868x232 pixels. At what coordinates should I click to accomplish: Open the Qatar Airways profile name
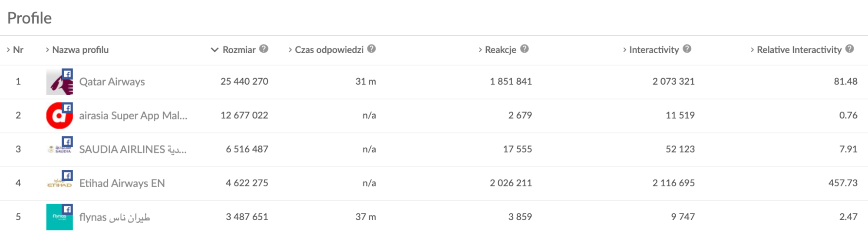[112, 82]
